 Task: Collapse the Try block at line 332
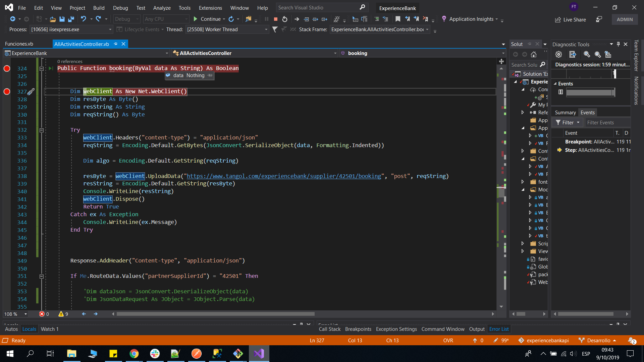tap(42, 130)
